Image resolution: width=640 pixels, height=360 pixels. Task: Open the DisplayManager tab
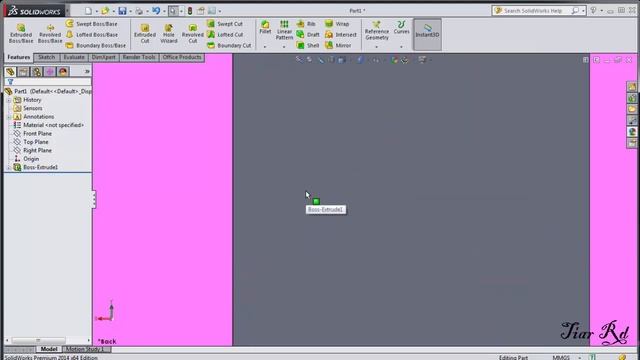click(63, 72)
